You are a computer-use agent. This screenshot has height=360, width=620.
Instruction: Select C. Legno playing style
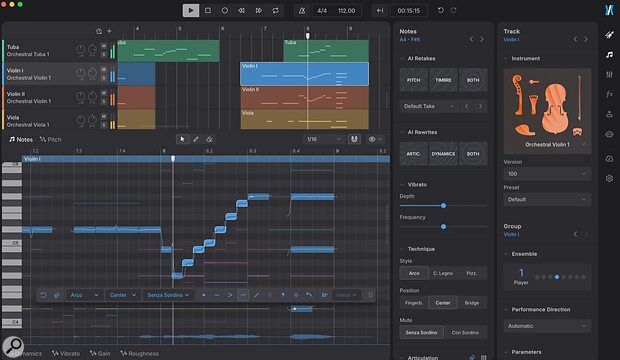coord(443,273)
